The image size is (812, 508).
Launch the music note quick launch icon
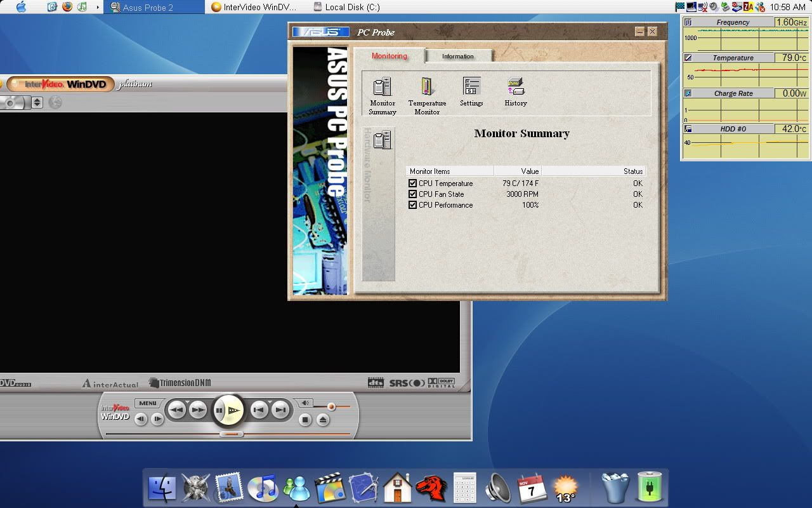pos(82,7)
